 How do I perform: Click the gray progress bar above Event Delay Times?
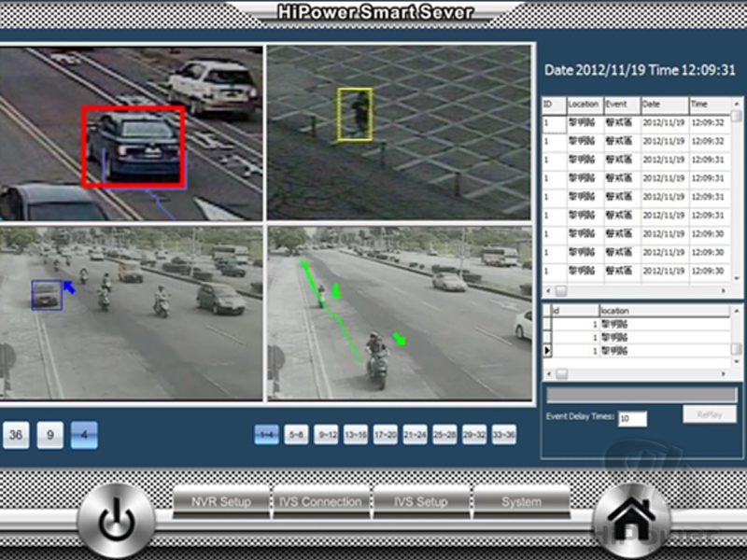point(641,395)
